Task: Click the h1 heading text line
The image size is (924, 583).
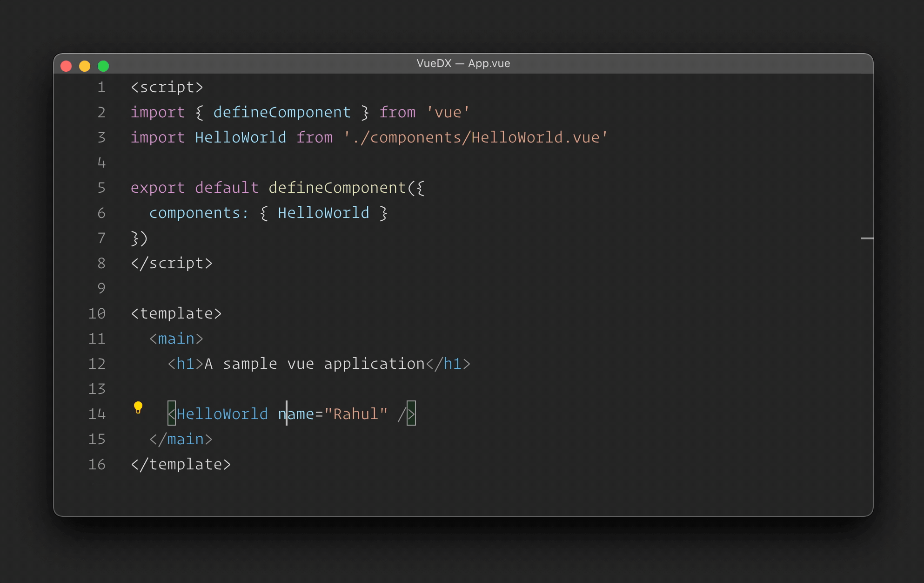Action: pyautogui.click(x=315, y=364)
